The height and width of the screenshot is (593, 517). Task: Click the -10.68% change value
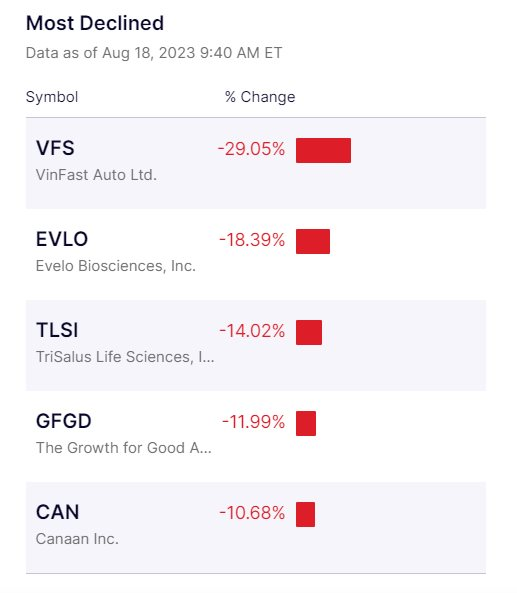(x=252, y=513)
